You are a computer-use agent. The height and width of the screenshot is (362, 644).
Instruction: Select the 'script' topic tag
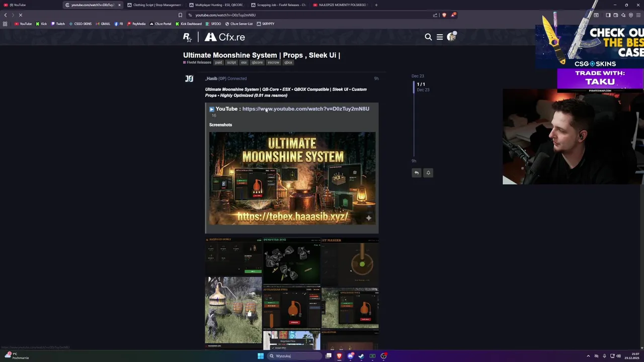coord(231,62)
